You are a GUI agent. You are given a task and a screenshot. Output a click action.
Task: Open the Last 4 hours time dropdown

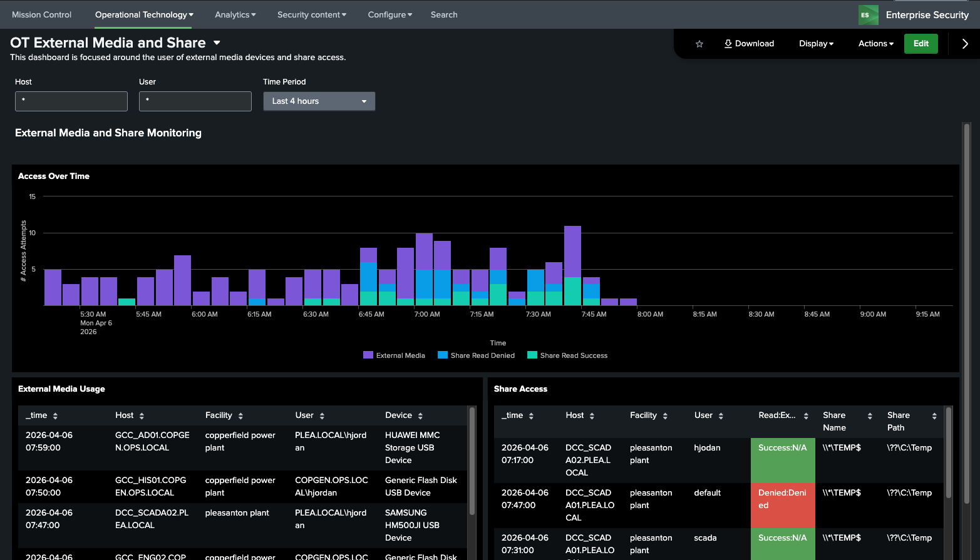tap(319, 101)
